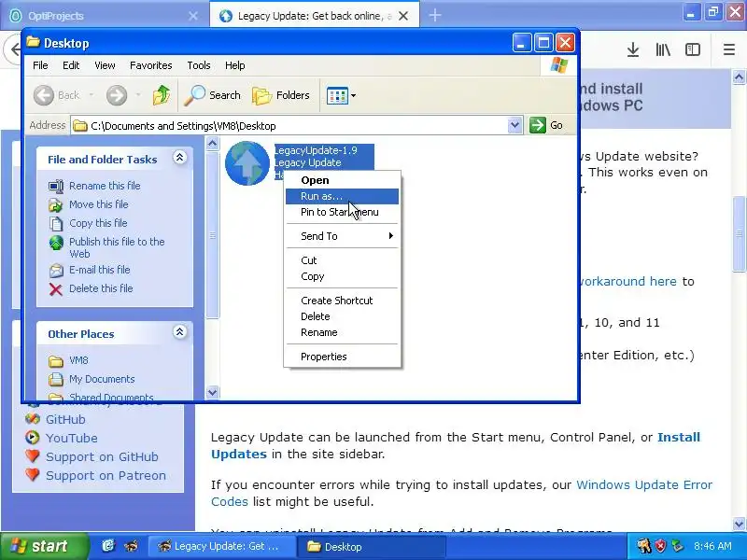Click the 'workaround here' link in webpage

click(628, 282)
